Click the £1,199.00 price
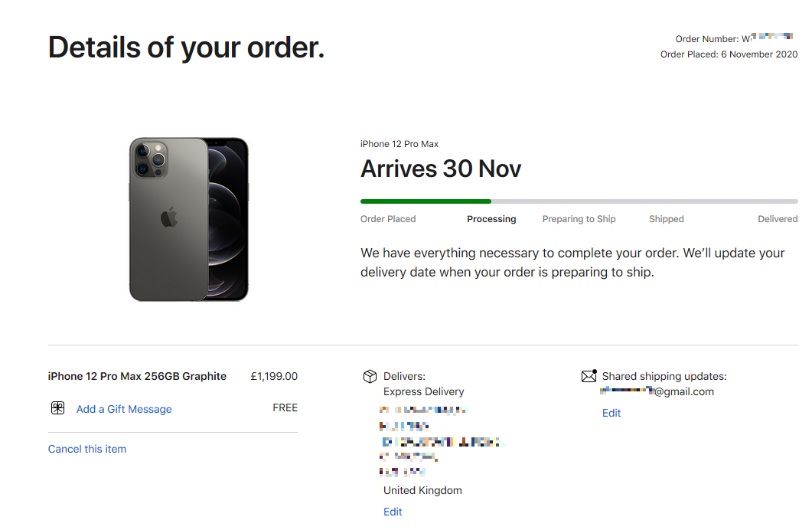 pyautogui.click(x=274, y=376)
